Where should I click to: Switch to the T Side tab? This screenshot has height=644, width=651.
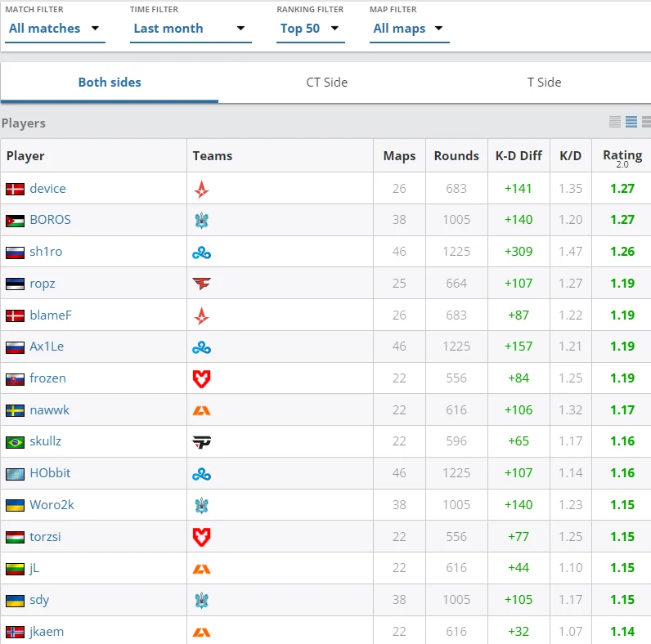[544, 83]
